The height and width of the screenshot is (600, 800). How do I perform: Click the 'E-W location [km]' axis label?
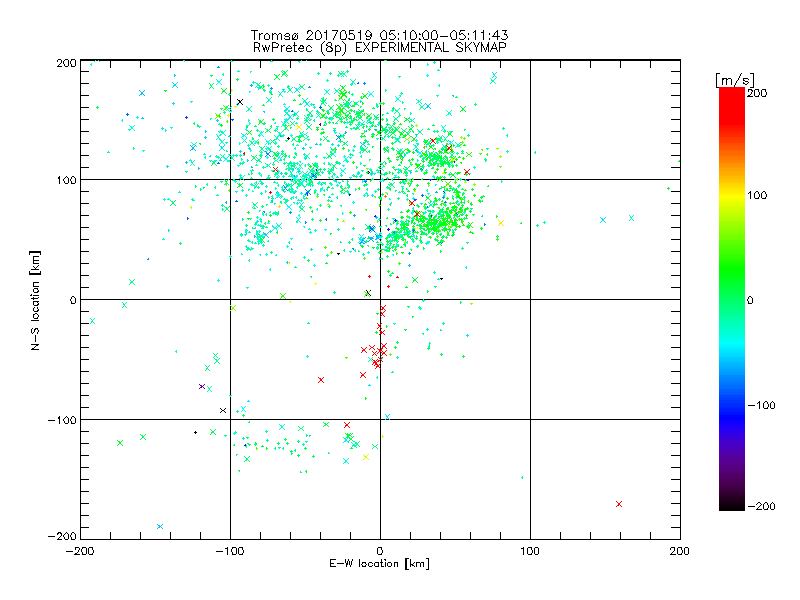click(x=379, y=564)
